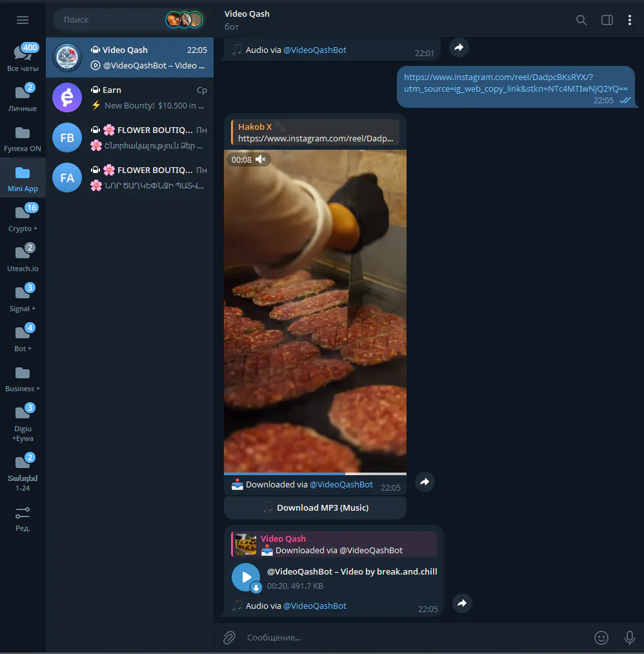Open the Mini App folder
This screenshot has width=644, height=654.
click(x=23, y=178)
